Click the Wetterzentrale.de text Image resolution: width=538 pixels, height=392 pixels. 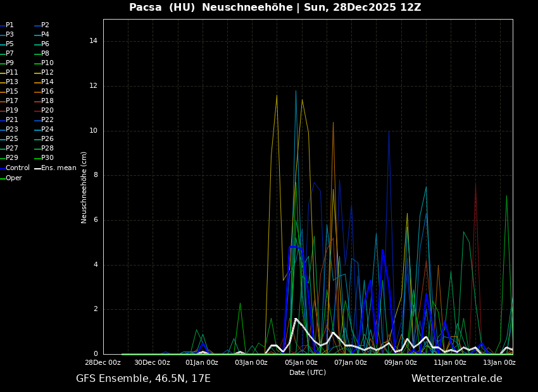(456, 379)
